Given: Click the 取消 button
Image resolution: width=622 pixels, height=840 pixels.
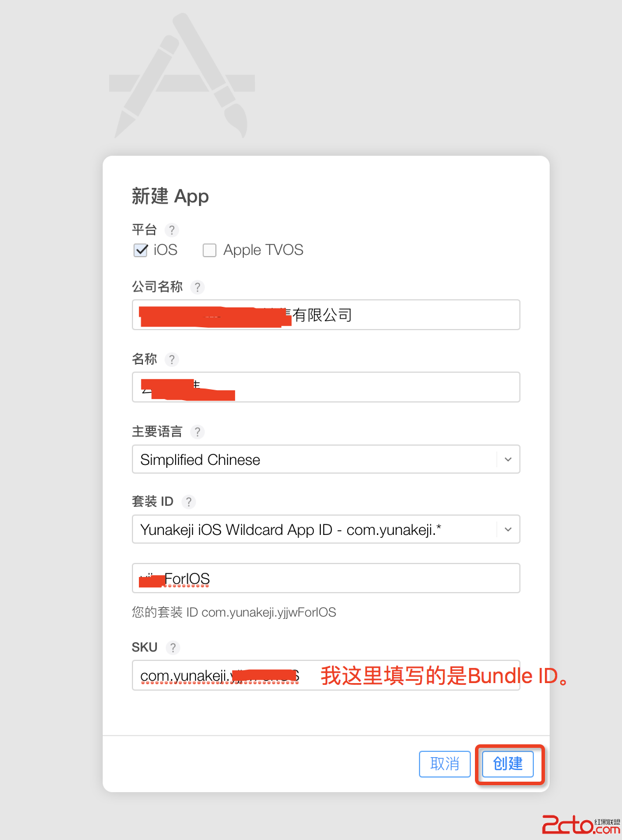Looking at the screenshot, I should (445, 764).
